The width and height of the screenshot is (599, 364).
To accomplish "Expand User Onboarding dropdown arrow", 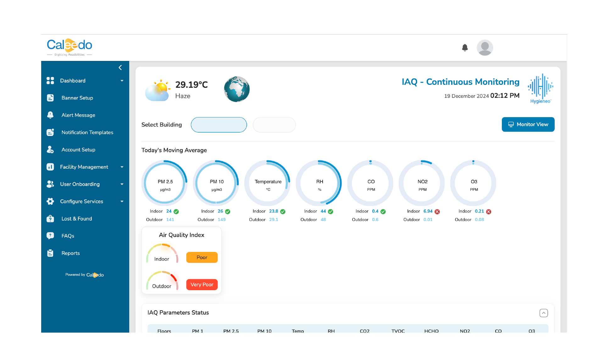I will (122, 184).
